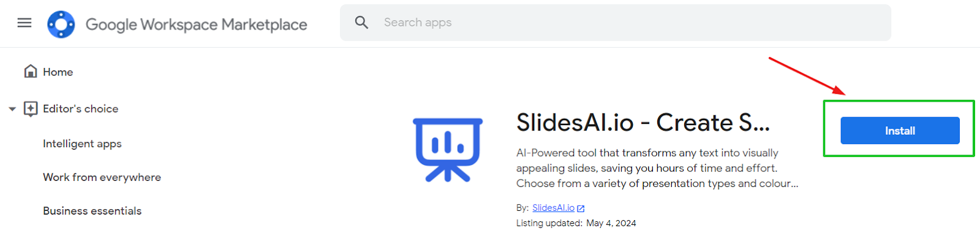Open Intelligent apps category
Viewport: 980px width, 236px height.
tap(82, 143)
